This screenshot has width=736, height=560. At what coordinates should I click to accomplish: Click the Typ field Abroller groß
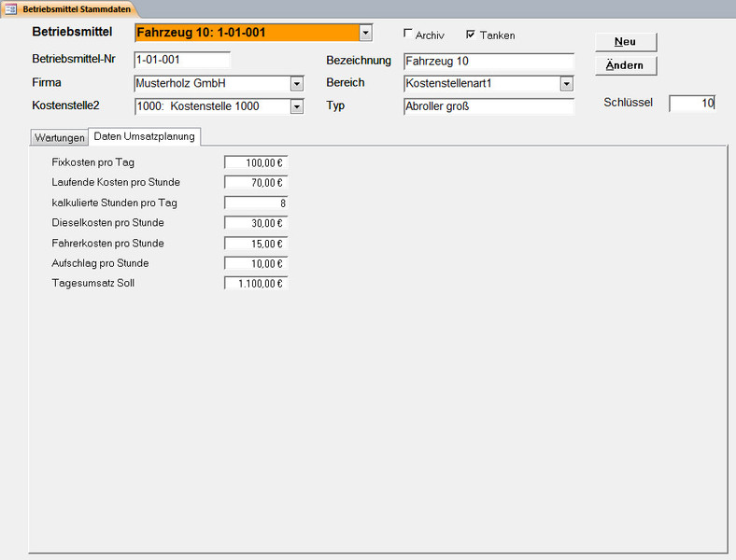488,106
